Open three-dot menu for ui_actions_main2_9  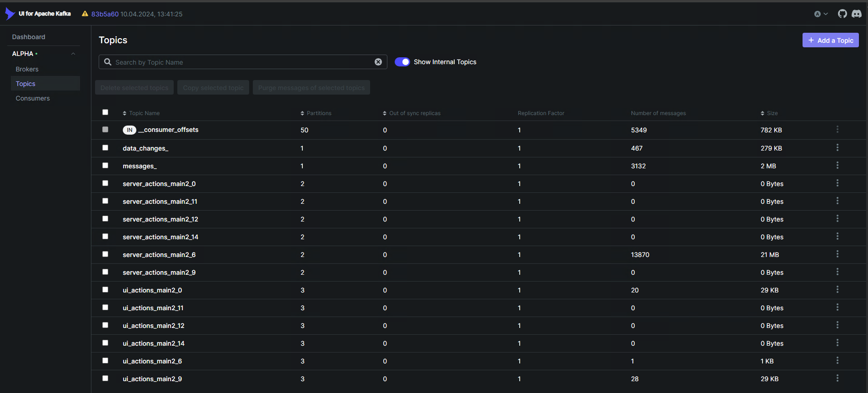pyautogui.click(x=837, y=378)
